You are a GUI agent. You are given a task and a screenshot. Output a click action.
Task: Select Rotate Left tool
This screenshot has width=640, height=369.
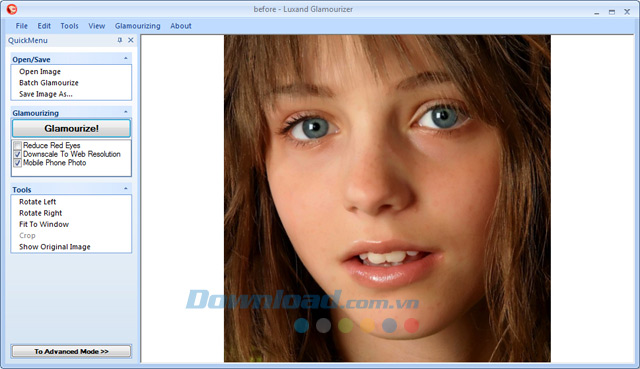point(38,202)
